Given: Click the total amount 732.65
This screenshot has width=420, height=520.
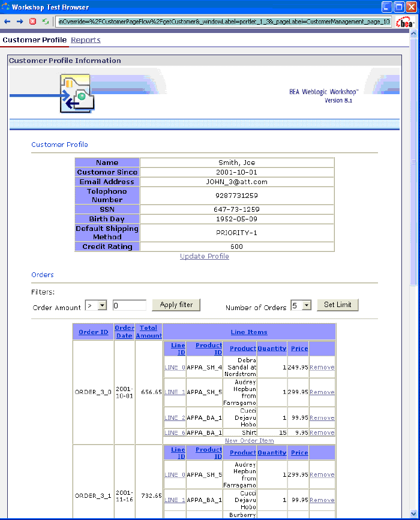Looking at the screenshot, I should point(151,496).
